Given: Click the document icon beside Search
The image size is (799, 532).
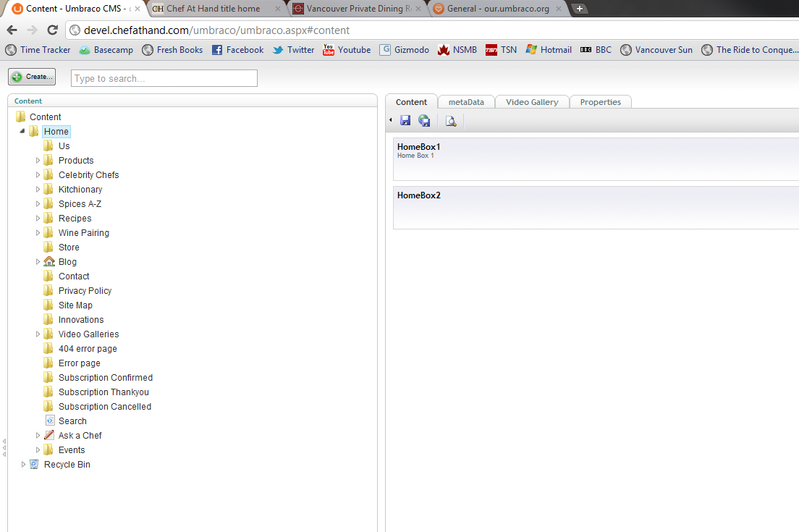Looking at the screenshot, I should tap(50, 421).
